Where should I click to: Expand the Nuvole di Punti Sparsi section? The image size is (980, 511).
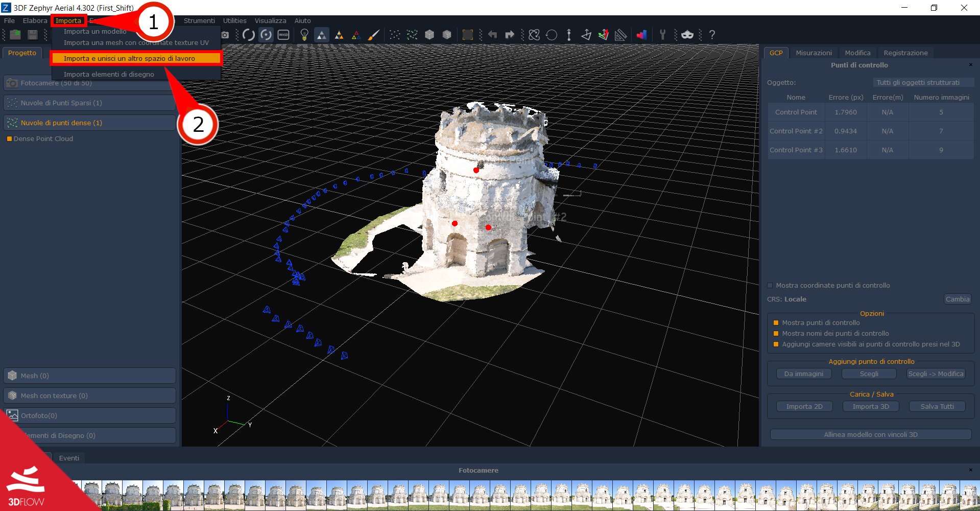[89, 103]
